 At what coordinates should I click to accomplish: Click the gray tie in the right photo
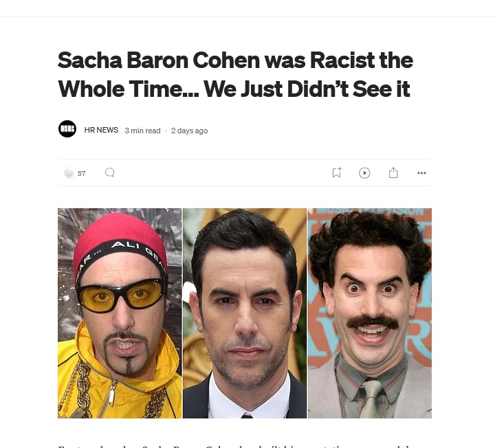(371, 399)
